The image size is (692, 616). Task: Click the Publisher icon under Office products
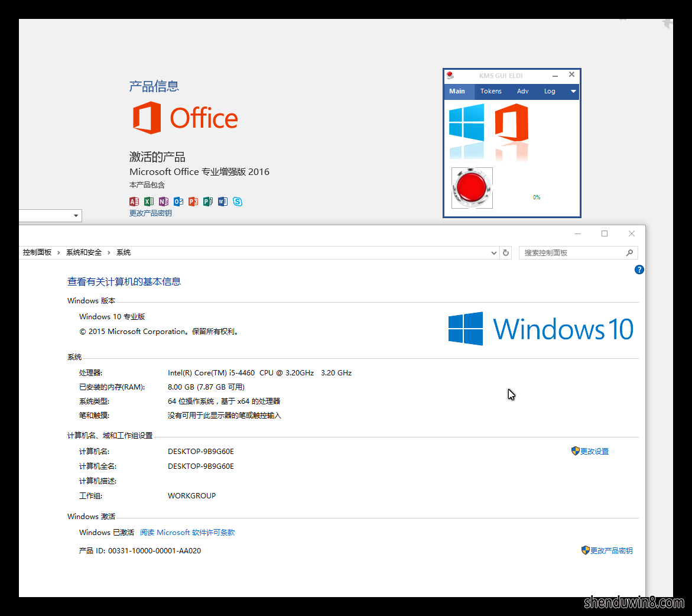point(208,202)
